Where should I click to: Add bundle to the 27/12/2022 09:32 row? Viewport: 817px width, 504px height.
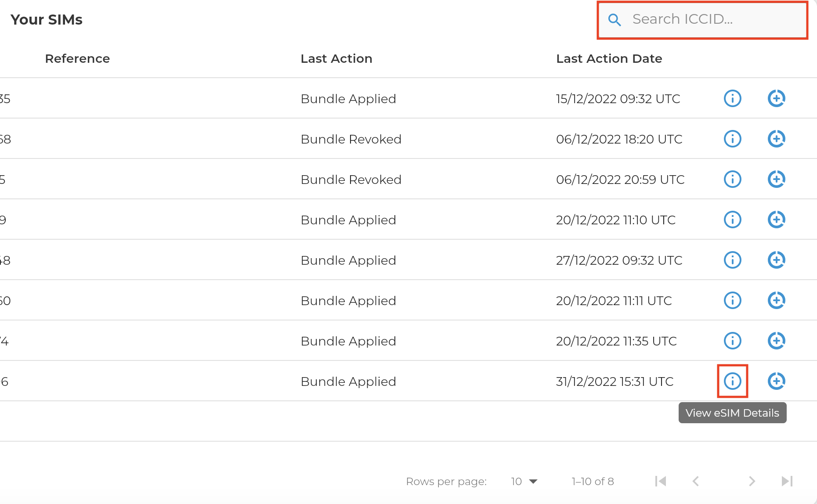776,260
